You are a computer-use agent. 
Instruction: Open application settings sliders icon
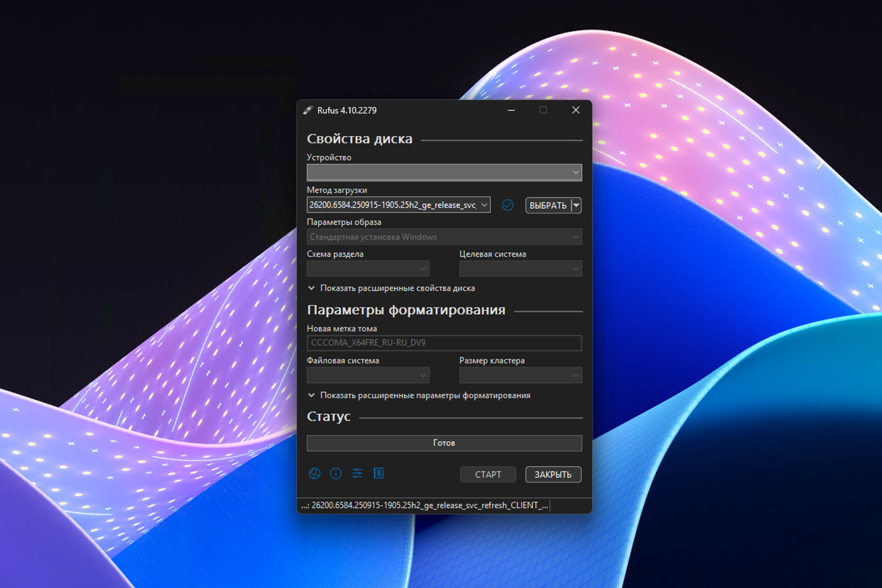pyautogui.click(x=357, y=473)
